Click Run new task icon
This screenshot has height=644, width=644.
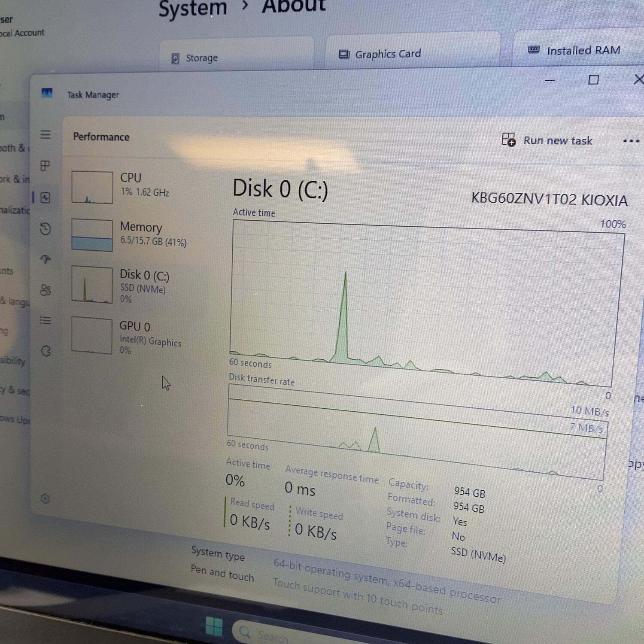[x=509, y=140]
